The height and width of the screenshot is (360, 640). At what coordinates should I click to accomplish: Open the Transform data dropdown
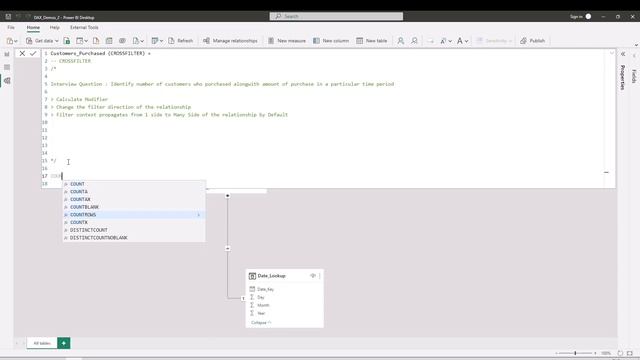[x=157, y=41]
